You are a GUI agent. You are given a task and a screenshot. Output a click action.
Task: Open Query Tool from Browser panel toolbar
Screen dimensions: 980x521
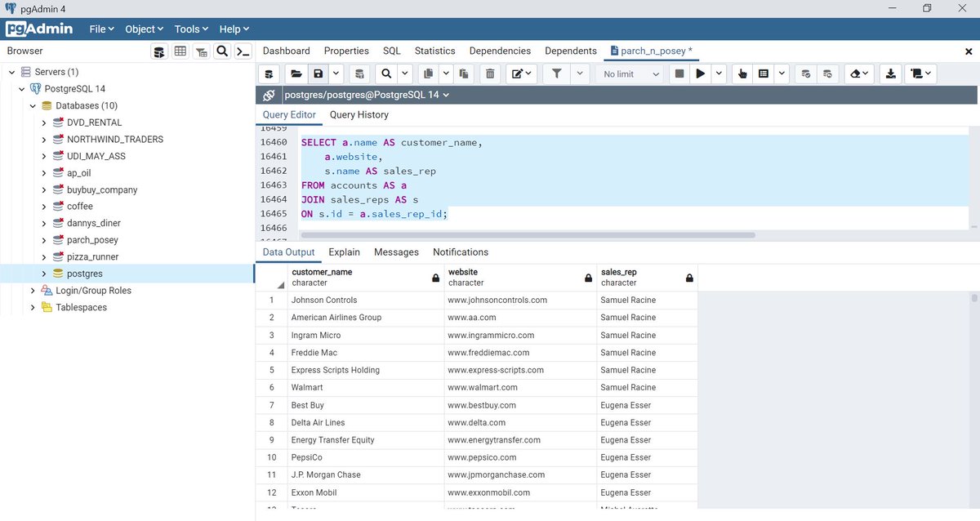pos(160,51)
